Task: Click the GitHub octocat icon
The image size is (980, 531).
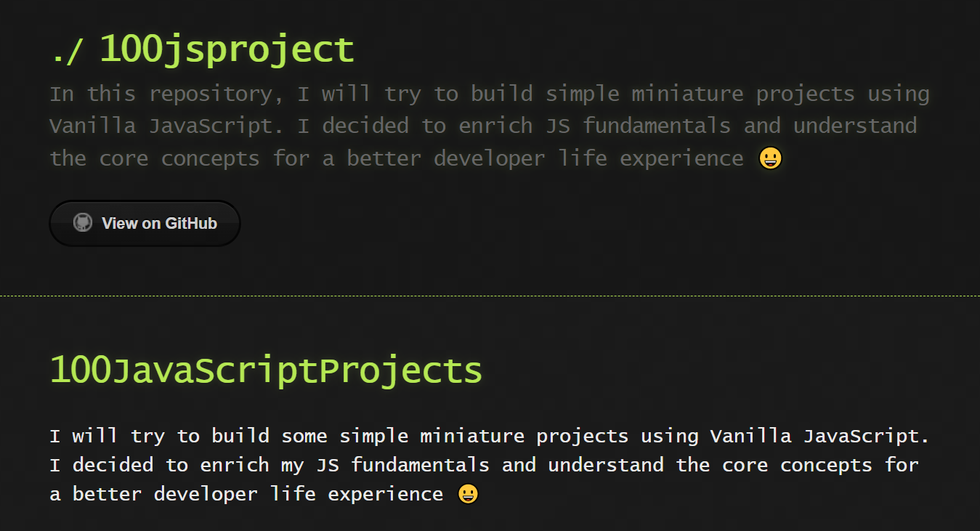Action: click(x=83, y=223)
